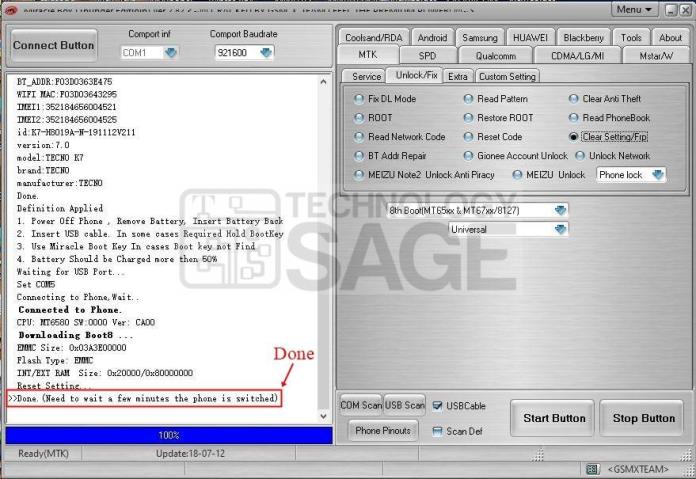Viewport: 696px width, 479px height.
Task: Select the Fix DL Mode radio button
Action: coord(359,99)
